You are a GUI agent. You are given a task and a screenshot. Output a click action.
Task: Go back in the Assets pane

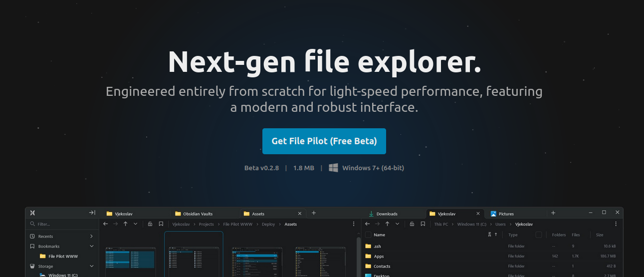tap(106, 224)
